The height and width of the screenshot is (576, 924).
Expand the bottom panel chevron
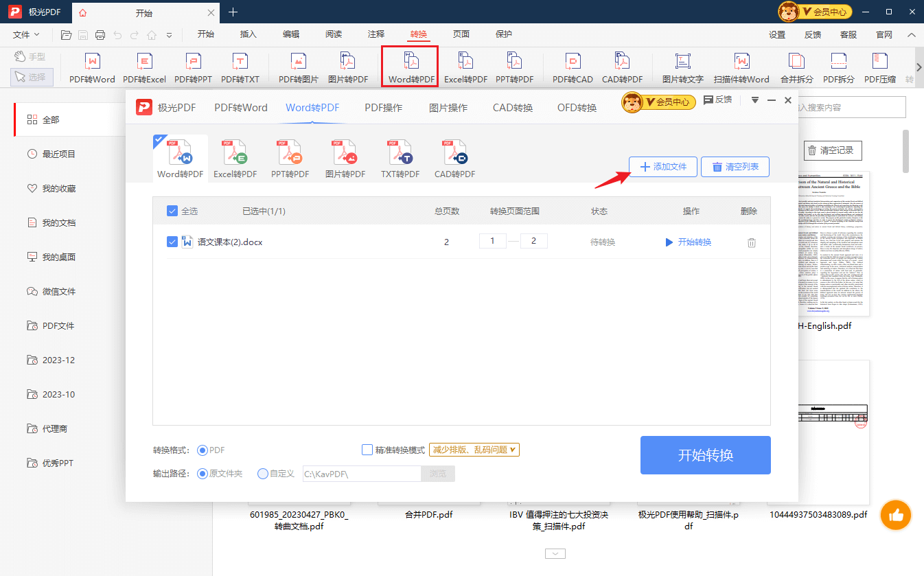click(x=555, y=553)
